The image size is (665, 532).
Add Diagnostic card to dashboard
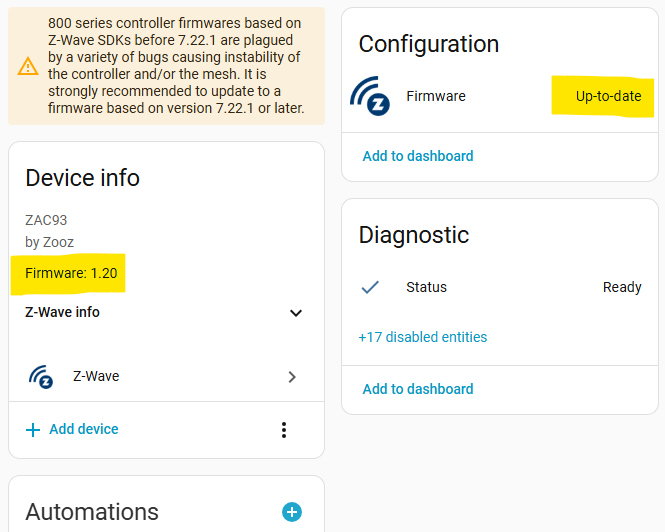[418, 389]
